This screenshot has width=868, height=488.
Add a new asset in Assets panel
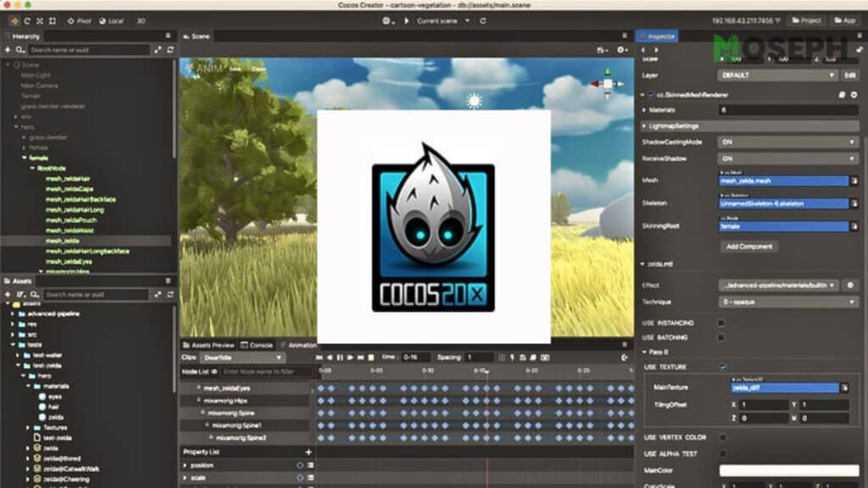pyautogui.click(x=8, y=294)
